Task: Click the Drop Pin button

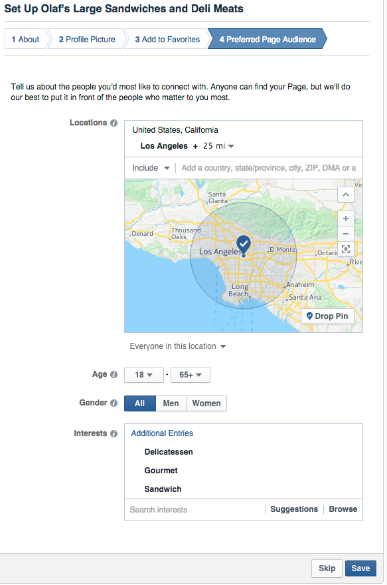Action: click(x=327, y=316)
